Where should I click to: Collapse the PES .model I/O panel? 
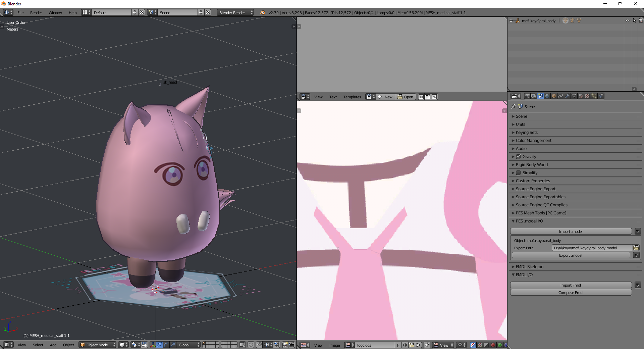pyautogui.click(x=575, y=221)
